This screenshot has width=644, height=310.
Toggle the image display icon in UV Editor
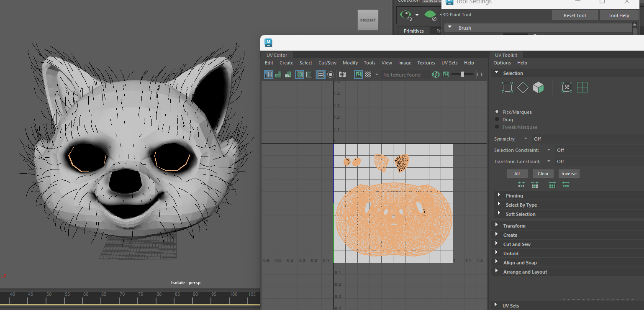click(358, 74)
